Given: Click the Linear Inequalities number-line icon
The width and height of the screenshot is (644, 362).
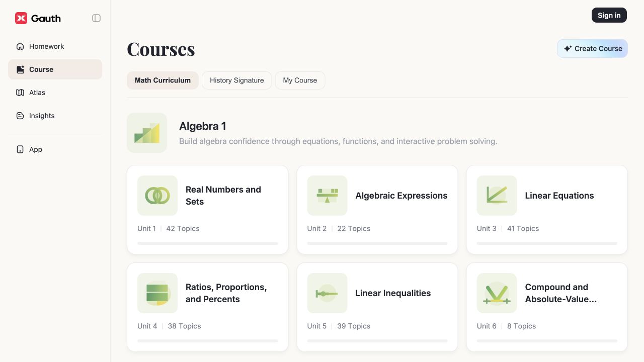Looking at the screenshot, I should 327,293.
